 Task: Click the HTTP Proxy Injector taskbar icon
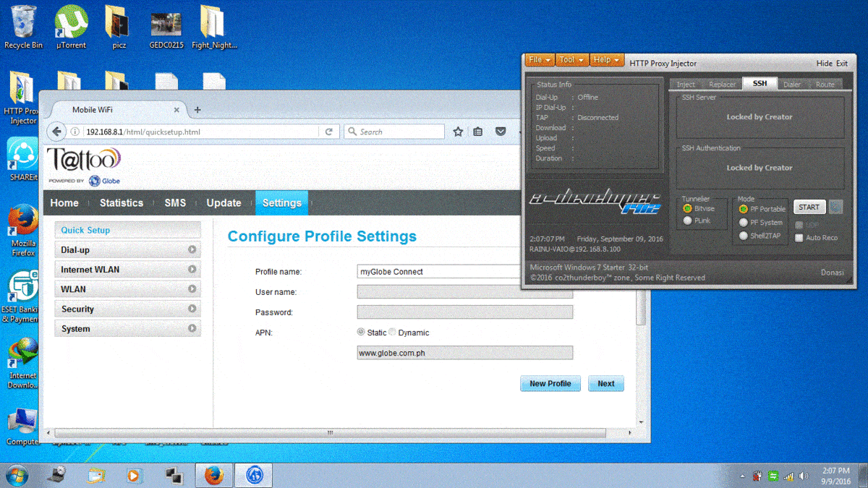254,475
